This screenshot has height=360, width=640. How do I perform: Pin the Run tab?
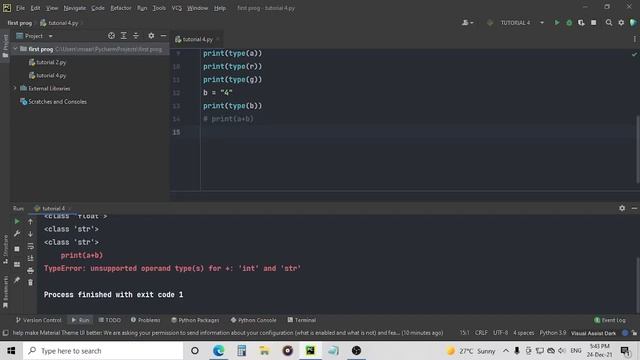pyautogui.click(x=17, y=280)
